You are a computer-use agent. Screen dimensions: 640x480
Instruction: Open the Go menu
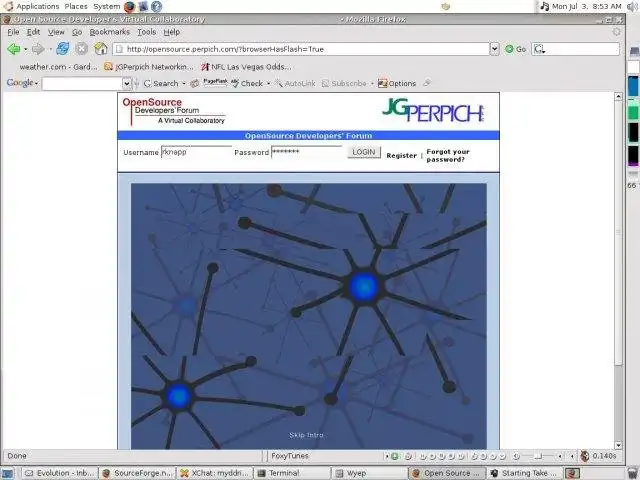(x=77, y=32)
